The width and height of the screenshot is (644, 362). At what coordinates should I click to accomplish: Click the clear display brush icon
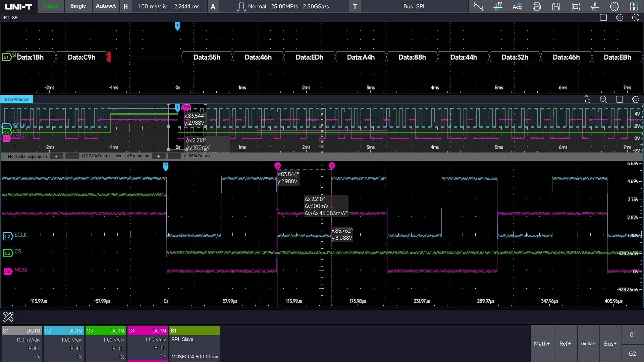click(x=595, y=6)
